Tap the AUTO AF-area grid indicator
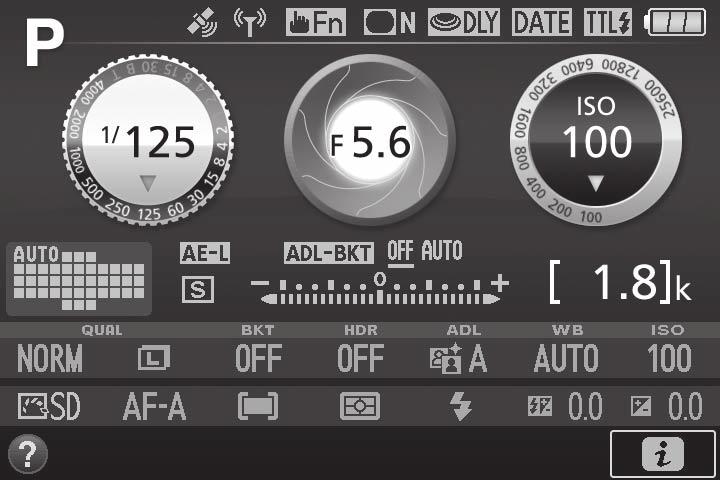 [79, 279]
